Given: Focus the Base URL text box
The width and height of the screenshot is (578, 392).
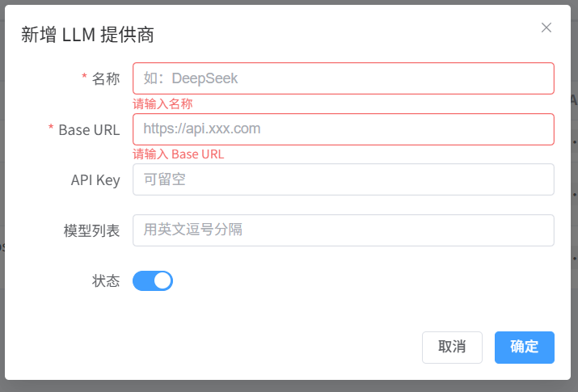Looking at the screenshot, I should (343, 129).
